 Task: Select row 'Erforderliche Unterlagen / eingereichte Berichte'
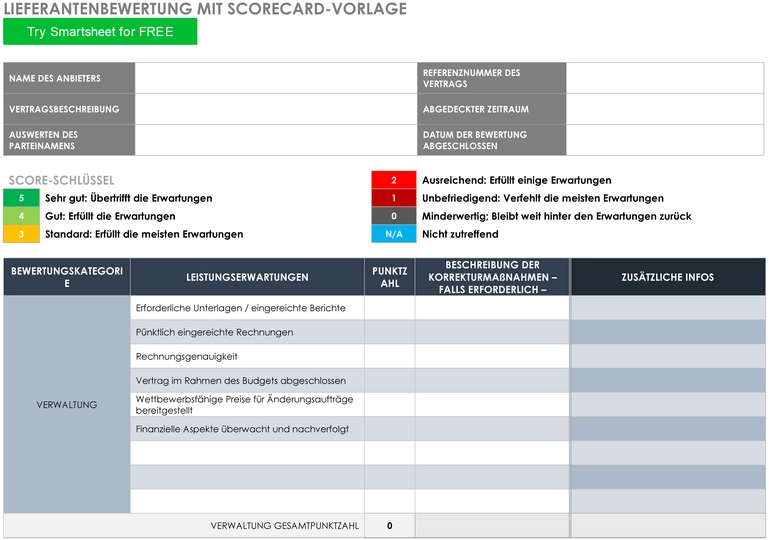point(447,308)
